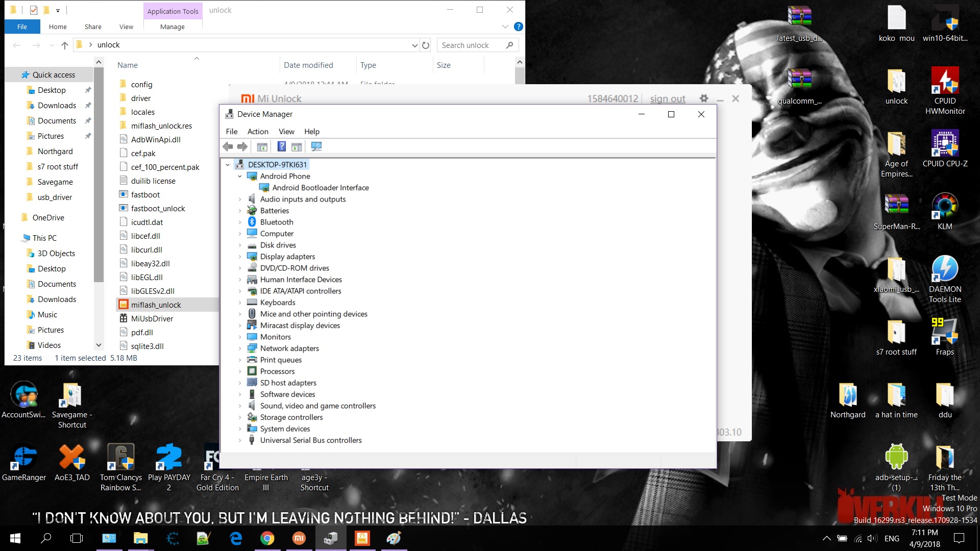Open the Action menu
This screenshot has height=551, width=980.
pyautogui.click(x=257, y=131)
